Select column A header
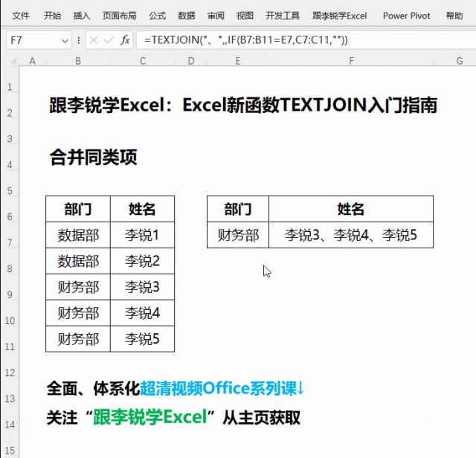The height and width of the screenshot is (458, 476). pos(32,61)
